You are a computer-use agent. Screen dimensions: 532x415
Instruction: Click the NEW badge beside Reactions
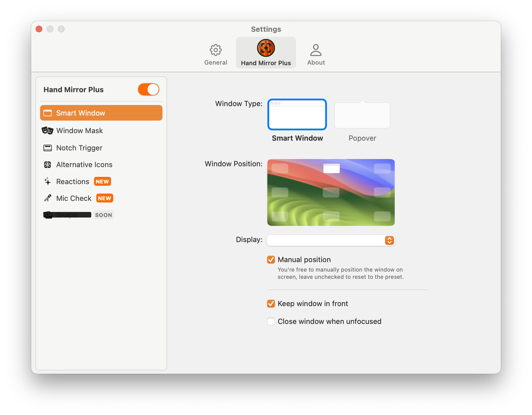click(102, 182)
